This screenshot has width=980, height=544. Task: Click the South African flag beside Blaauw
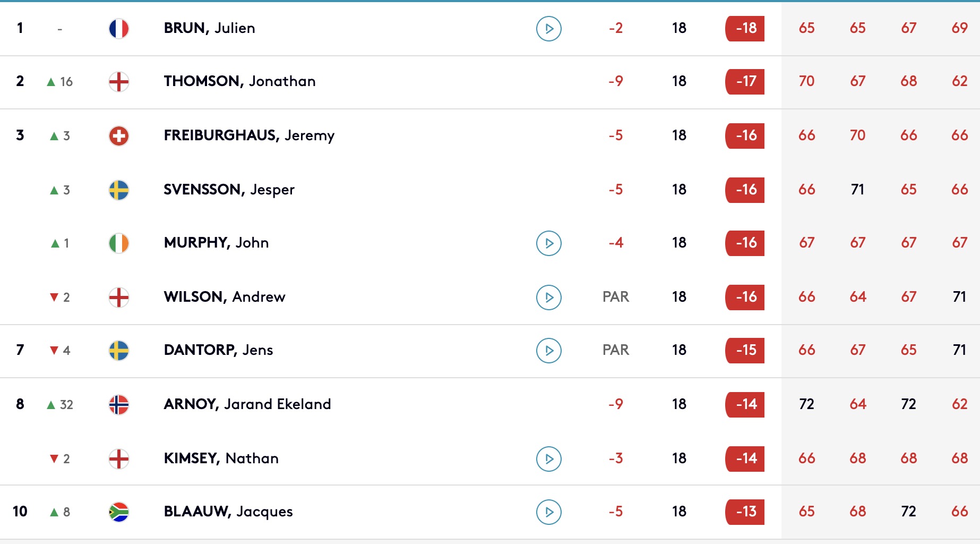click(x=119, y=512)
